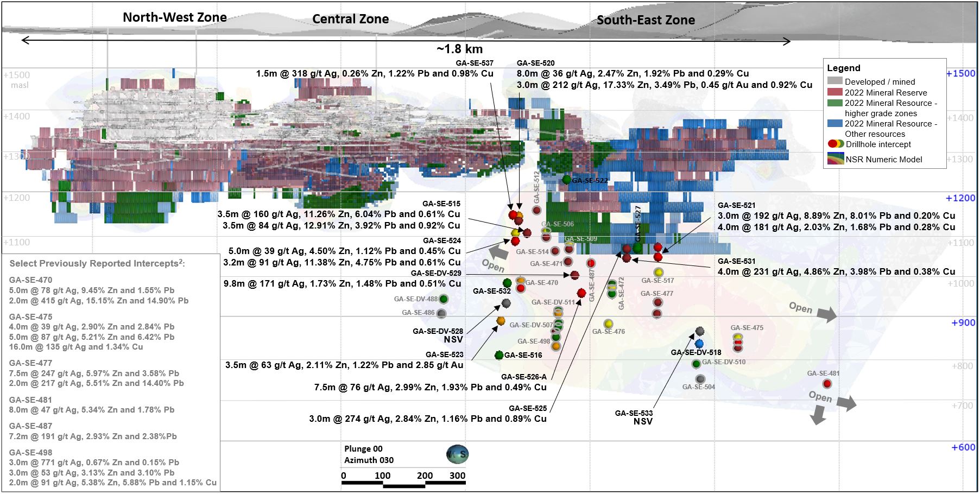Click the Drillhole intercept symbol in the legend

pos(836,144)
